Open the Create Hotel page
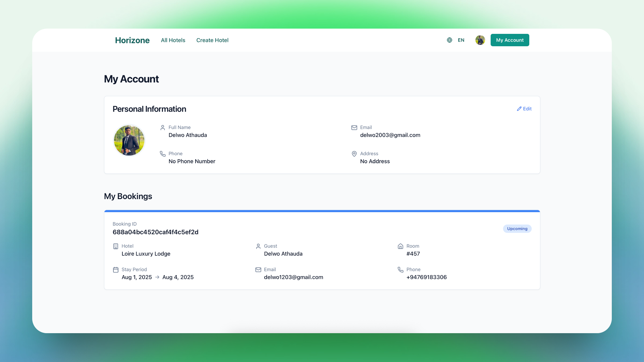 click(x=212, y=40)
